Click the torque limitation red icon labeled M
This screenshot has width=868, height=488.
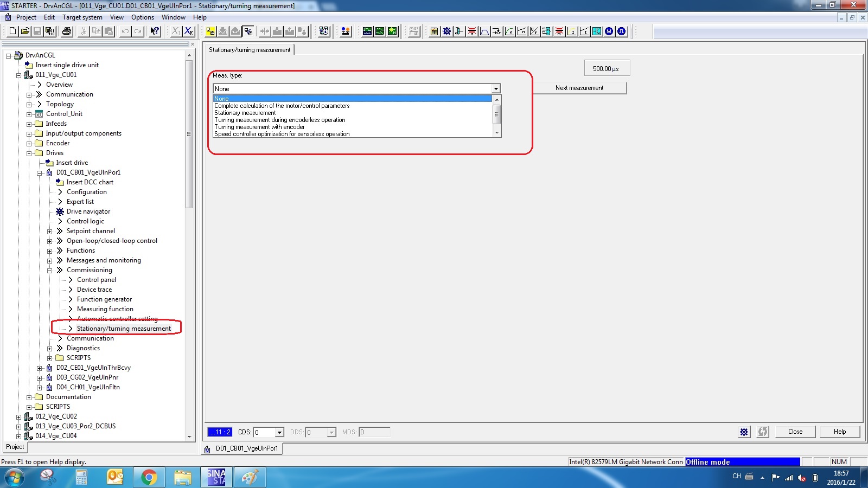coord(559,31)
